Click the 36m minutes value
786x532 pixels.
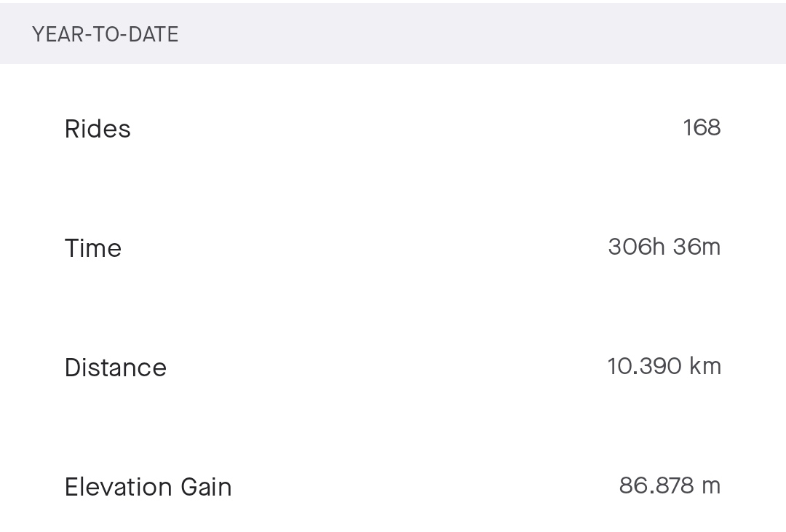[x=696, y=247]
